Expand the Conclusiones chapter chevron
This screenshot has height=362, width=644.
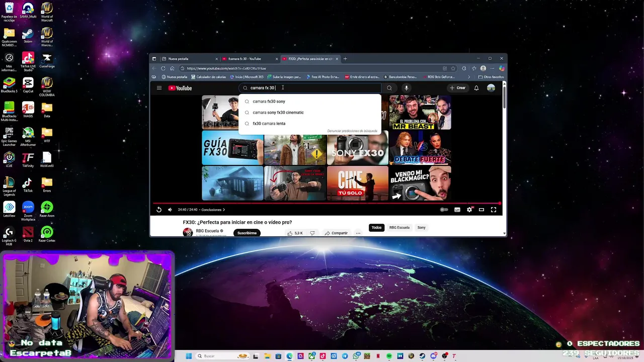tap(224, 210)
